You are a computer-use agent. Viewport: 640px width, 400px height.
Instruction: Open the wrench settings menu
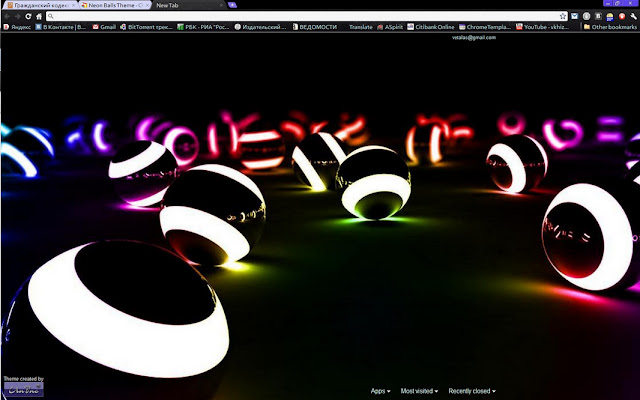(x=633, y=16)
